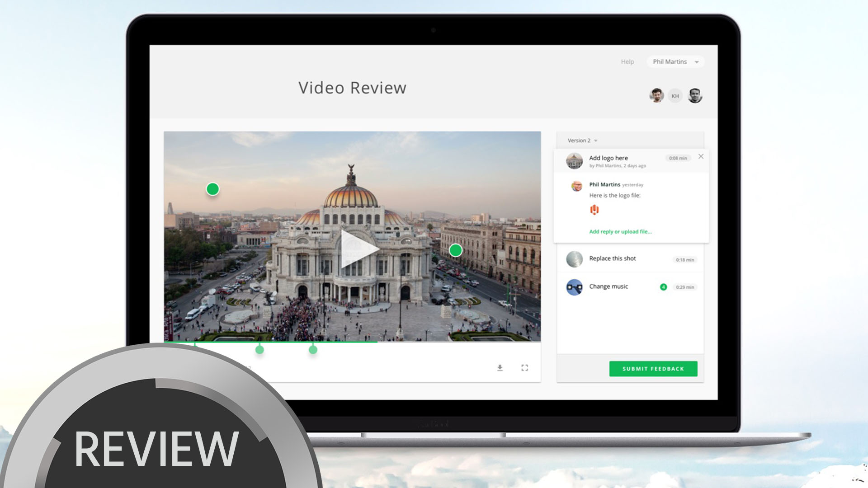This screenshot has height=488, width=868.
Task: Download the video using download icon
Action: 500,368
